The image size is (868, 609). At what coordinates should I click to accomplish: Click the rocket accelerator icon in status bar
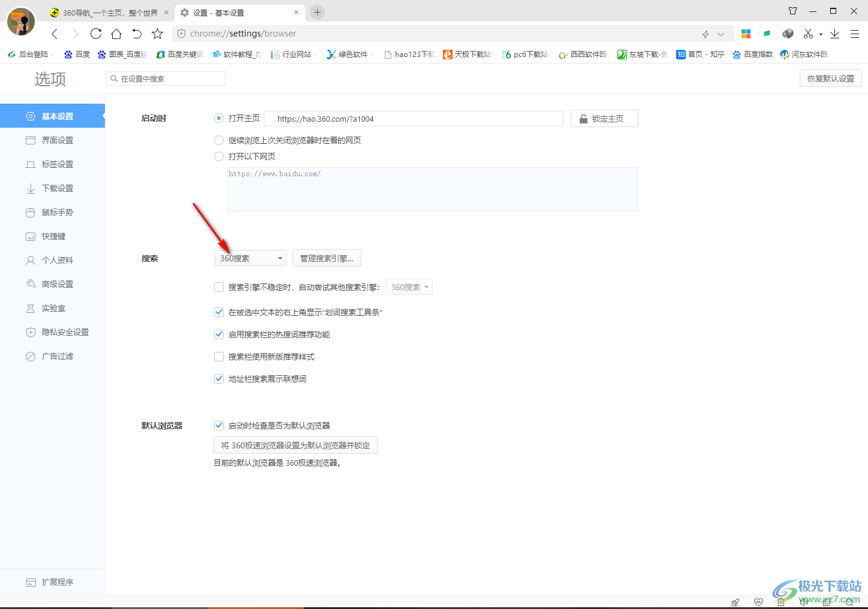click(x=735, y=602)
